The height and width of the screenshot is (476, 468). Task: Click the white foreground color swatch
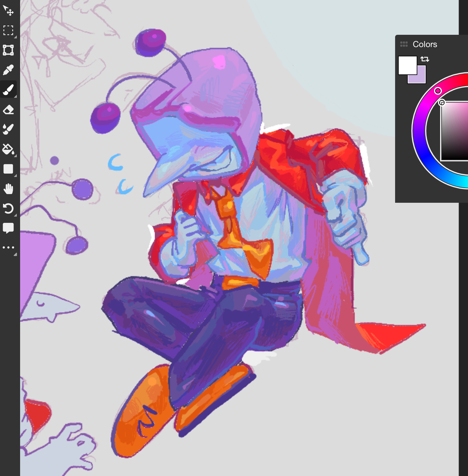coord(407,65)
